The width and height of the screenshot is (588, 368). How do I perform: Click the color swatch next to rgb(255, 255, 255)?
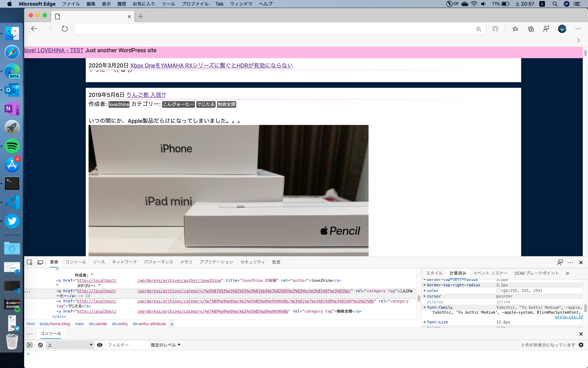coord(498,291)
